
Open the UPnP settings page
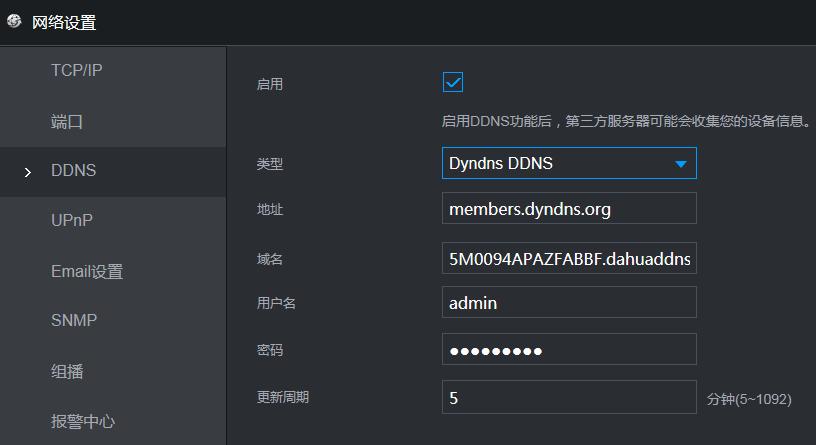point(72,220)
